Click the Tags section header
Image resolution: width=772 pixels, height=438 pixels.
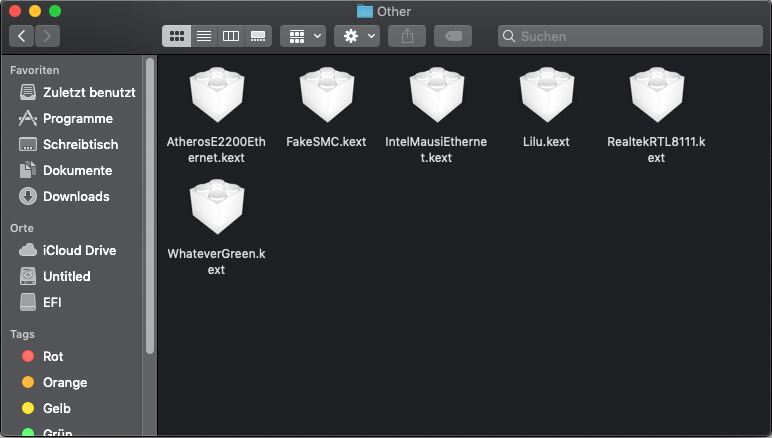(x=22, y=334)
